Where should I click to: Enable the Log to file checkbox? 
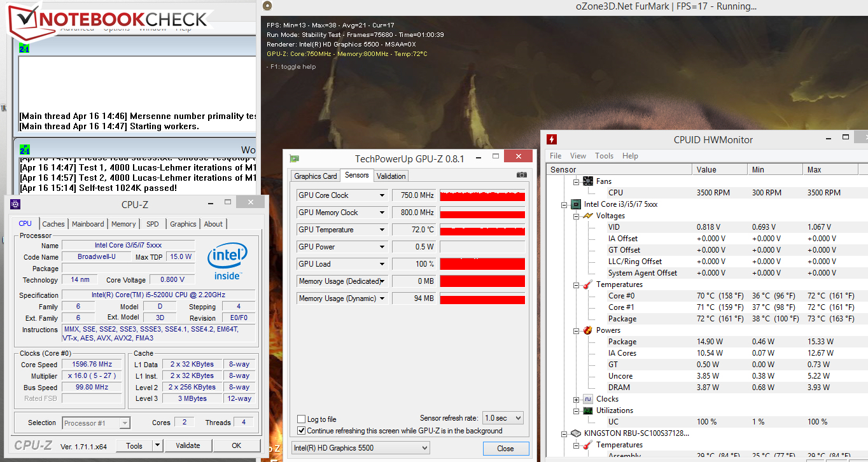302,419
